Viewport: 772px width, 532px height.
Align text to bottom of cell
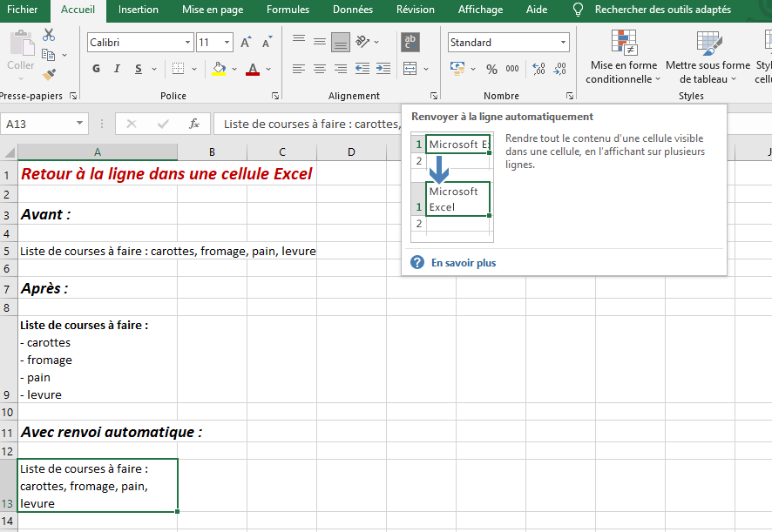click(341, 43)
